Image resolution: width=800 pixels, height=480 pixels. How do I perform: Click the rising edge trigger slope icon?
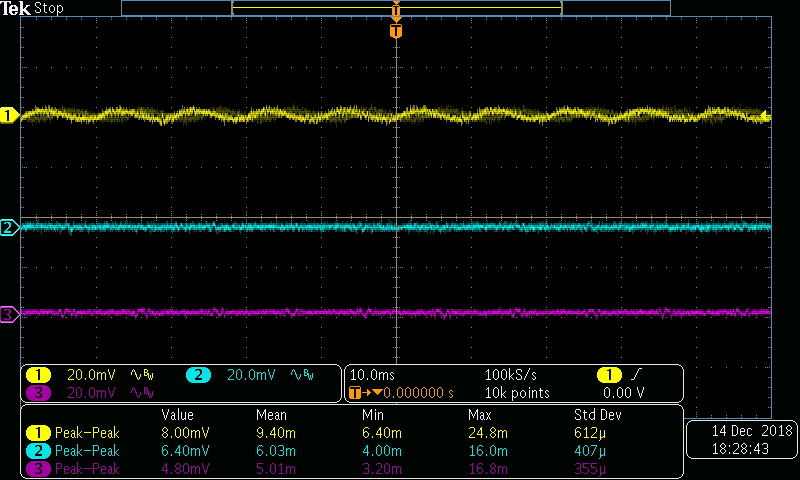click(635, 375)
